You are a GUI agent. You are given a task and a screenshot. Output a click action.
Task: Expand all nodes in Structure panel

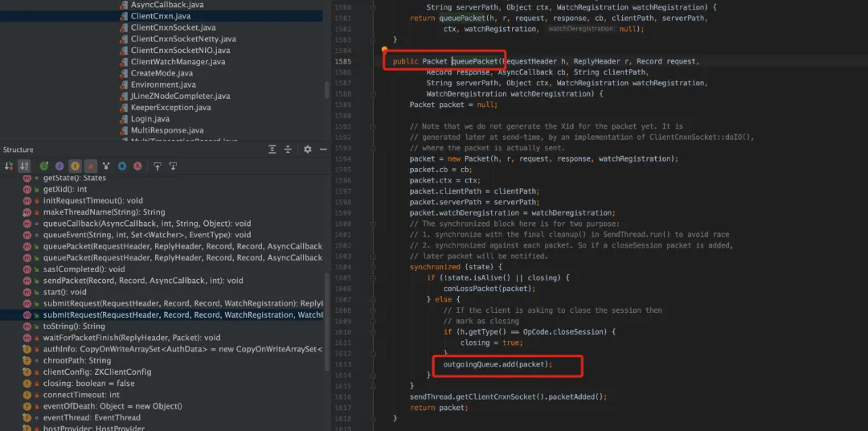272,150
